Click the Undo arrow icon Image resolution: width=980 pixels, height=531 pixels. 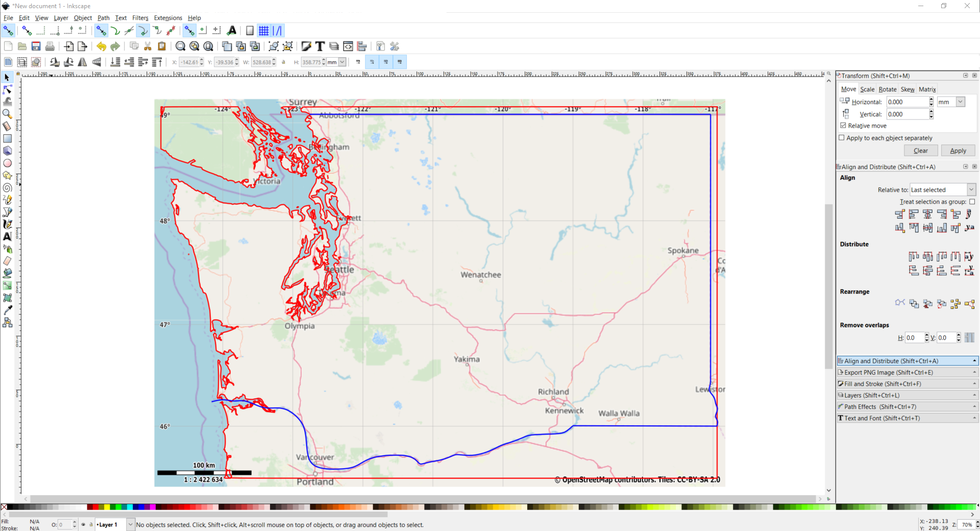101,46
